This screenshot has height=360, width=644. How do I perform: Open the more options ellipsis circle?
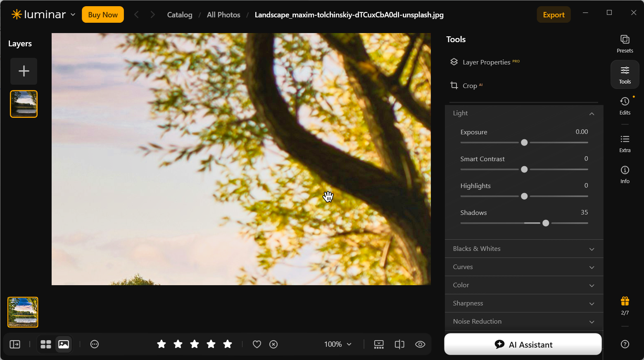coord(95,344)
